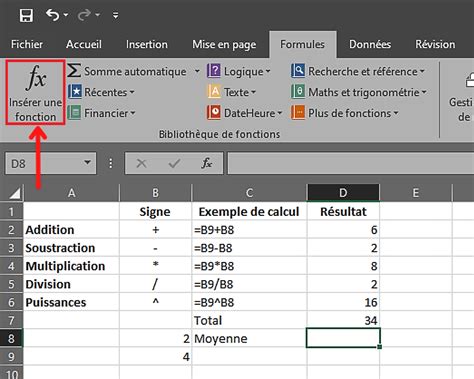The width and height of the screenshot is (474, 379).
Task: Customize the quick access toolbar
Action: click(115, 15)
